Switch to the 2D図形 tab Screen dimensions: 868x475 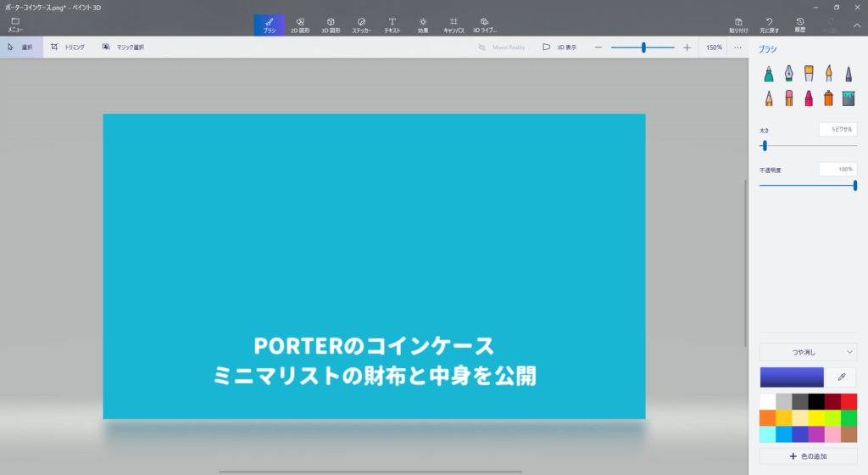tap(300, 25)
